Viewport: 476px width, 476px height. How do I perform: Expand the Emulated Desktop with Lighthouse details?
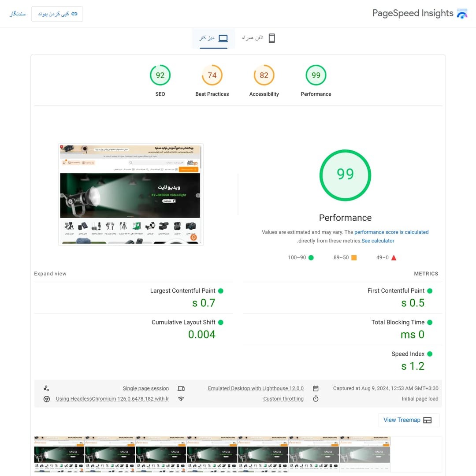tap(256, 388)
